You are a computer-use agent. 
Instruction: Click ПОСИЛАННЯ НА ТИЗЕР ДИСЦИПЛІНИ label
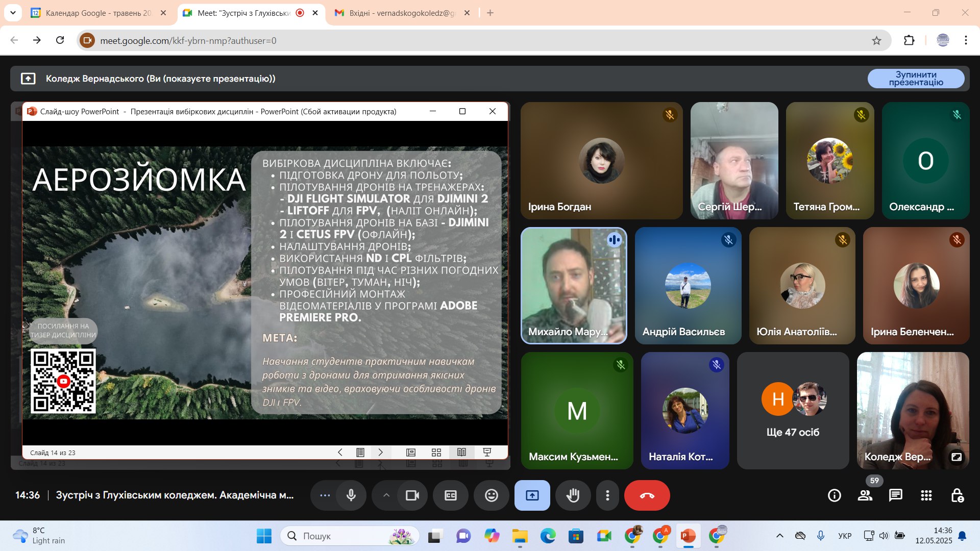(63, 331)
